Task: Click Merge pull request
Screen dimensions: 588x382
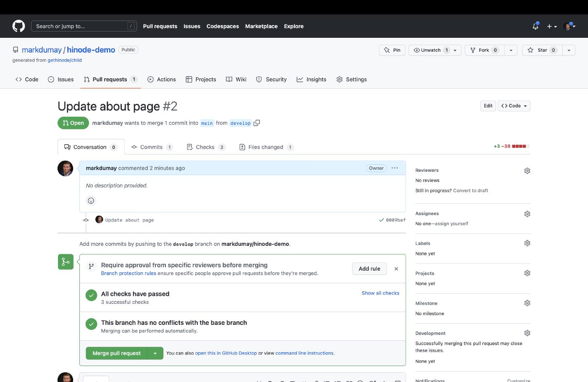Action: (x=117, y=353)
